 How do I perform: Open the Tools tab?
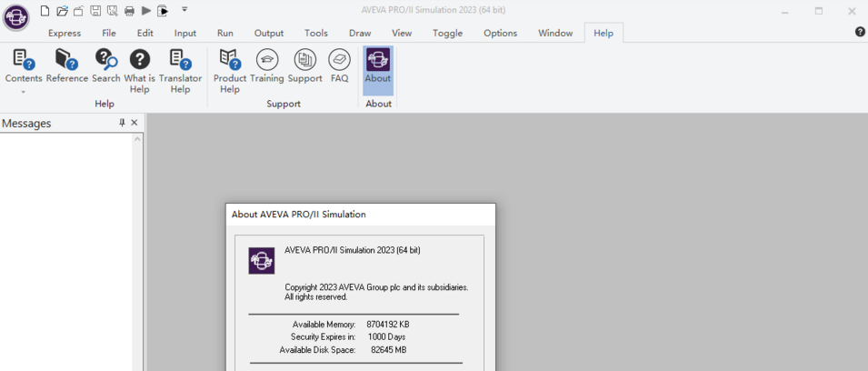pos(316,34)
